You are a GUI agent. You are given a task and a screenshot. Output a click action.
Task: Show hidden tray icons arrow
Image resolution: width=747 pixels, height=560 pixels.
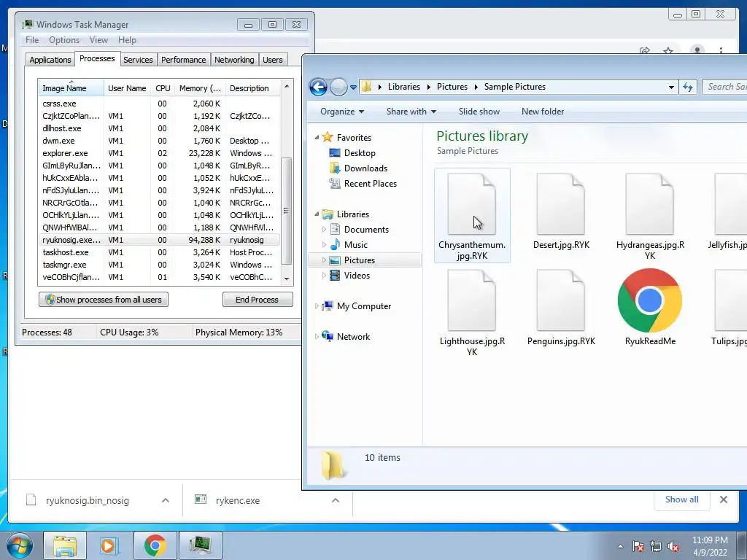pos(620,546)
